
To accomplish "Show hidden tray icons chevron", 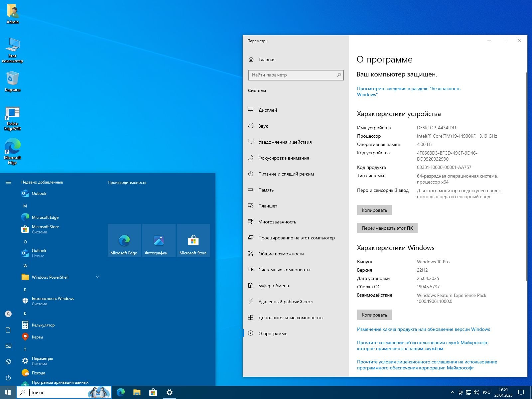I will pyautogui.click(x=452, y=392).
